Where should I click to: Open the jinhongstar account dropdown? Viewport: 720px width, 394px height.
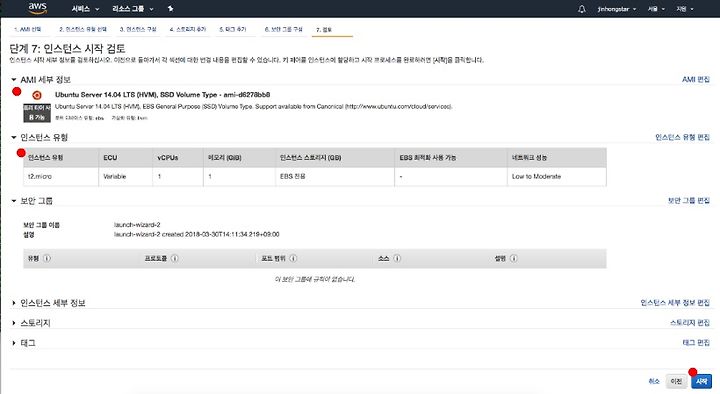(617, 9)
